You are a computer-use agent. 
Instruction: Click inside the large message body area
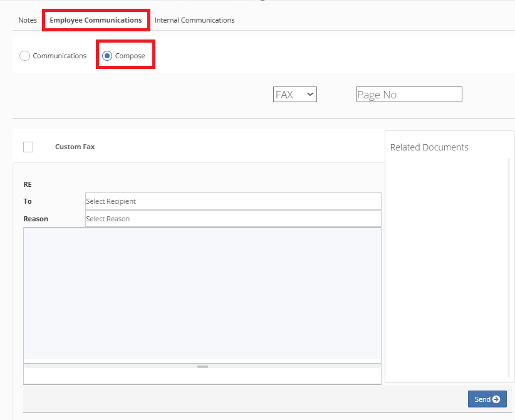(x=202, y=293)
